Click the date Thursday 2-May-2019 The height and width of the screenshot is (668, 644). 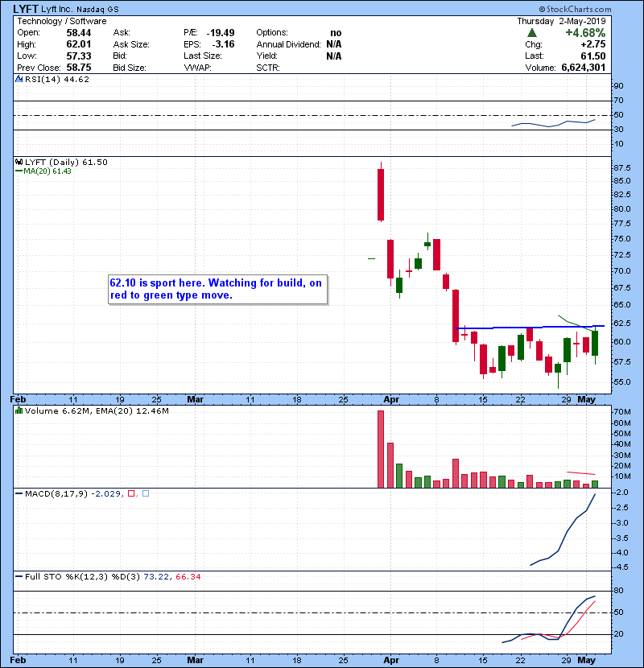click(561, 21)
